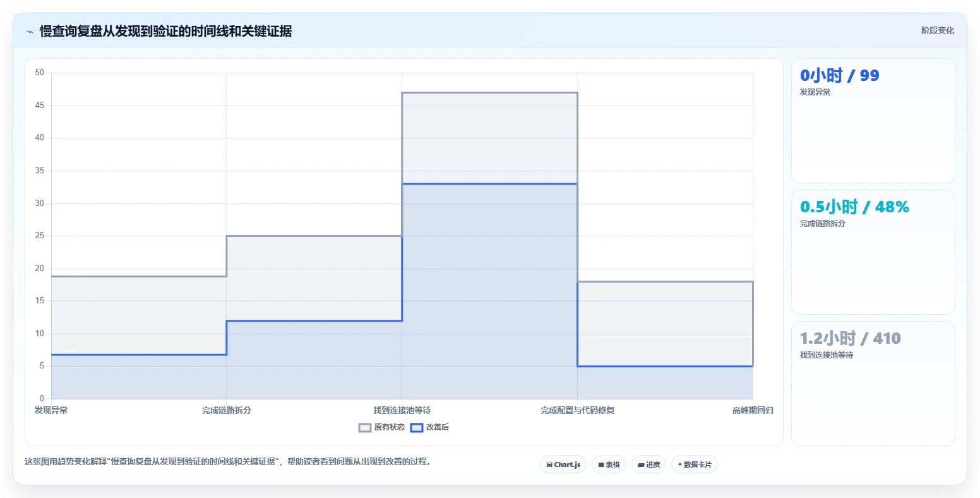Viewport: 980px width, 498px height.
Task: Click the y-axis value 25
Action: (40, 236)
